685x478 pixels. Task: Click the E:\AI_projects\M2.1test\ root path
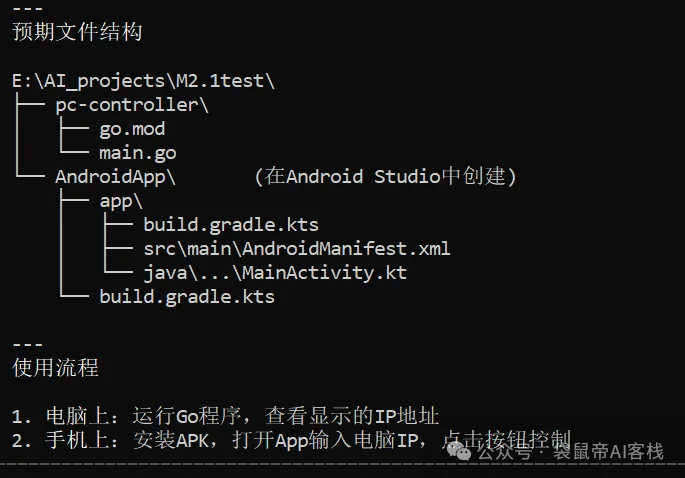[x=143, y=80]
